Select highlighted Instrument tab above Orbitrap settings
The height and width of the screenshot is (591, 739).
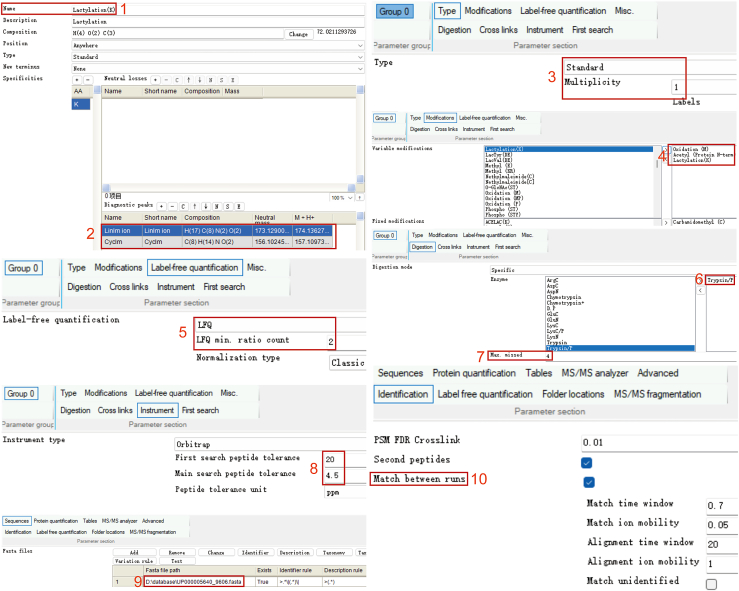157,410
